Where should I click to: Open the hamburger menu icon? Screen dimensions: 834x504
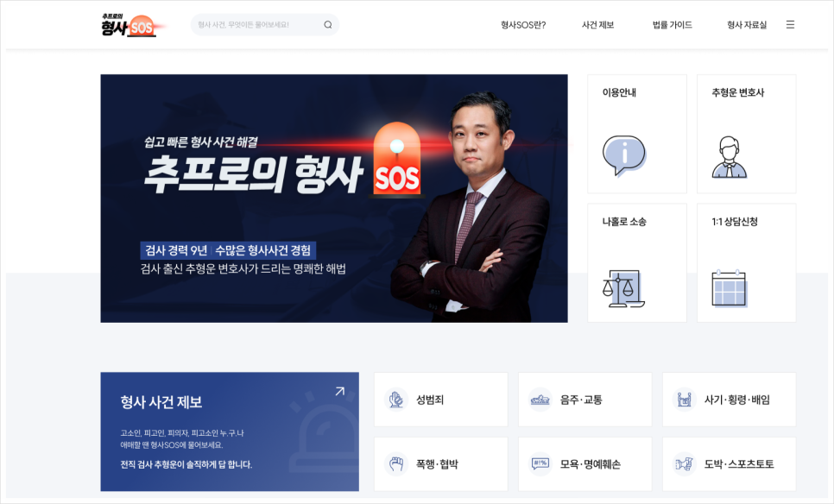click(790, 24)
